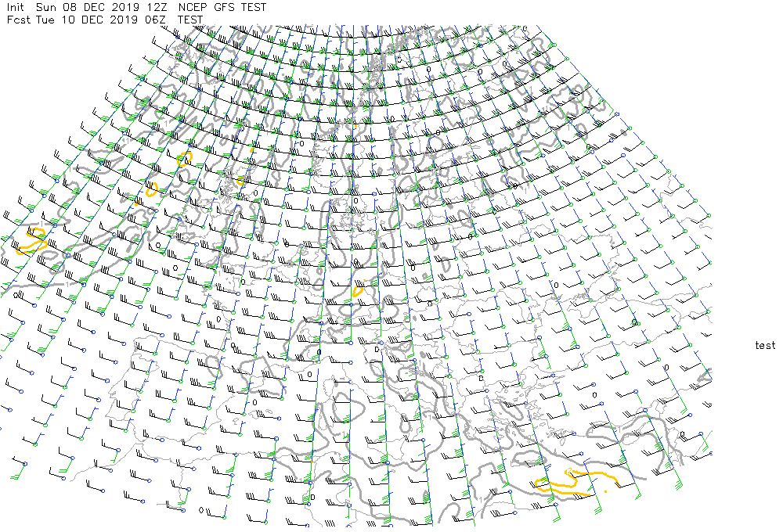Select the 'Tue 10 DEC 2019 06Z' forecast time

click(103, 20)
